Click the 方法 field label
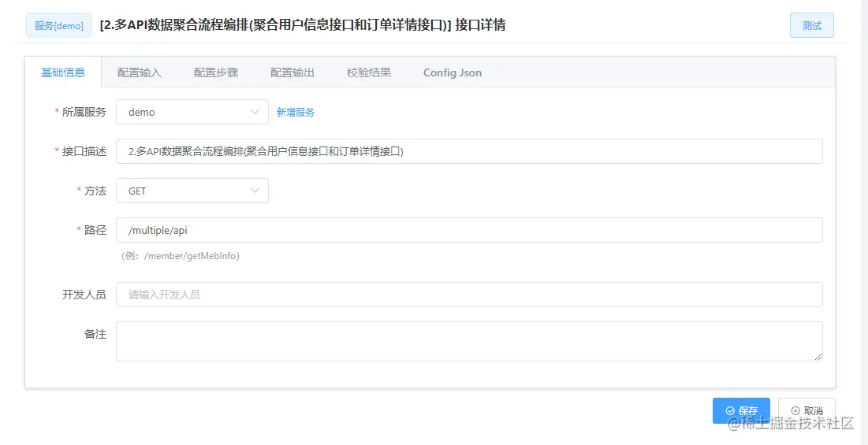The image size is (868, 445). (x=95, y=191)
